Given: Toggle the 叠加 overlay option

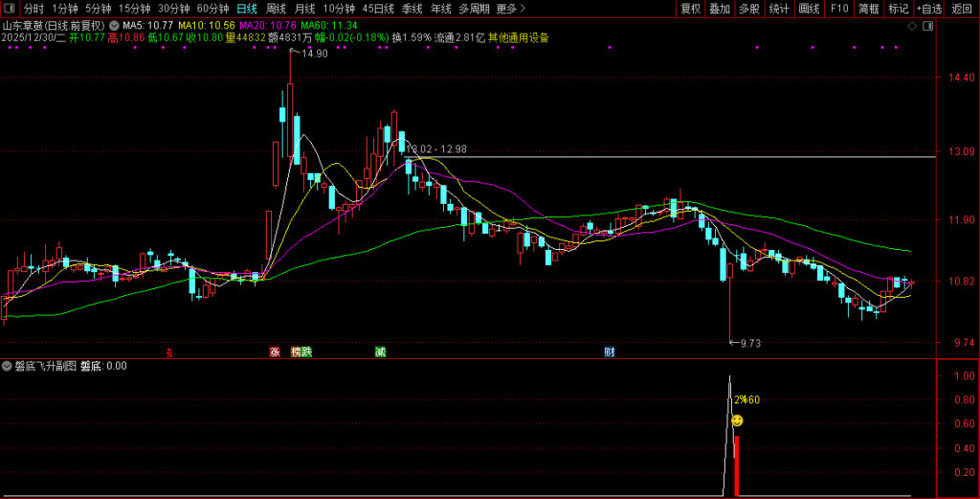Looking at the screenshot, I should 720,9.
